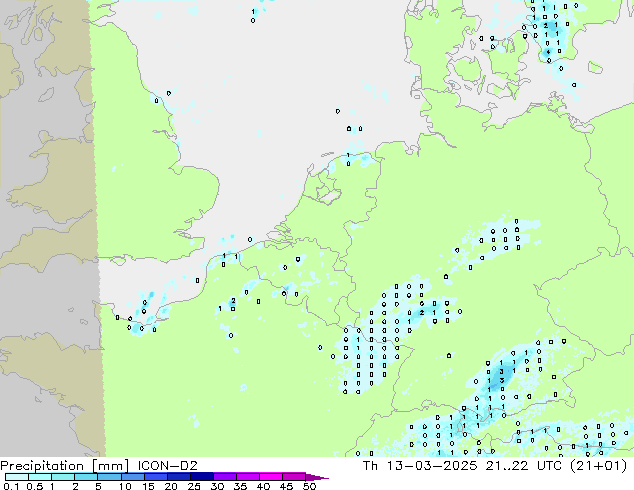Pick the 25 mm dark blue legend segment
Viewport: 634px width, 490px height.
204,477
